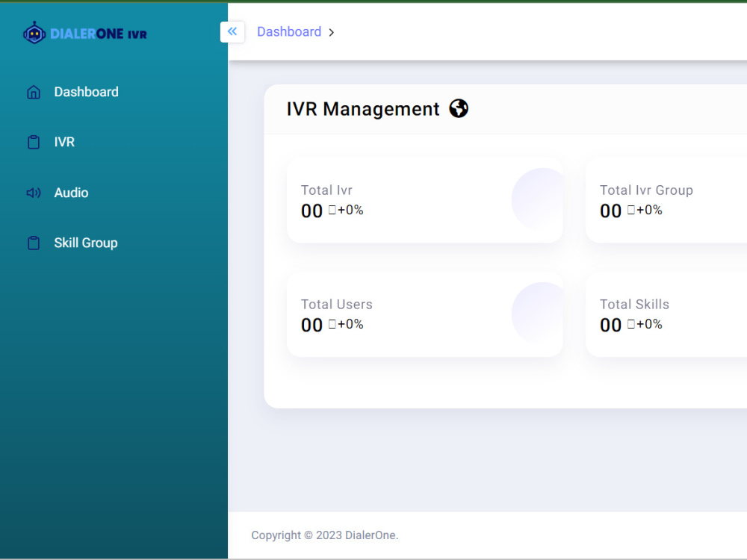747x560 pixels.
Task: Click the Dashboard breadcrumb link
Action: (x=289, y=31)
